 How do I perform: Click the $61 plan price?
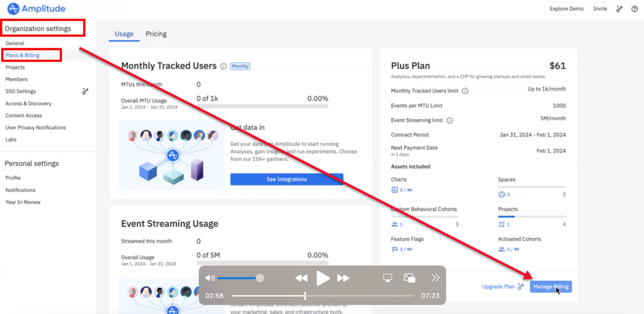click(557, 66)
